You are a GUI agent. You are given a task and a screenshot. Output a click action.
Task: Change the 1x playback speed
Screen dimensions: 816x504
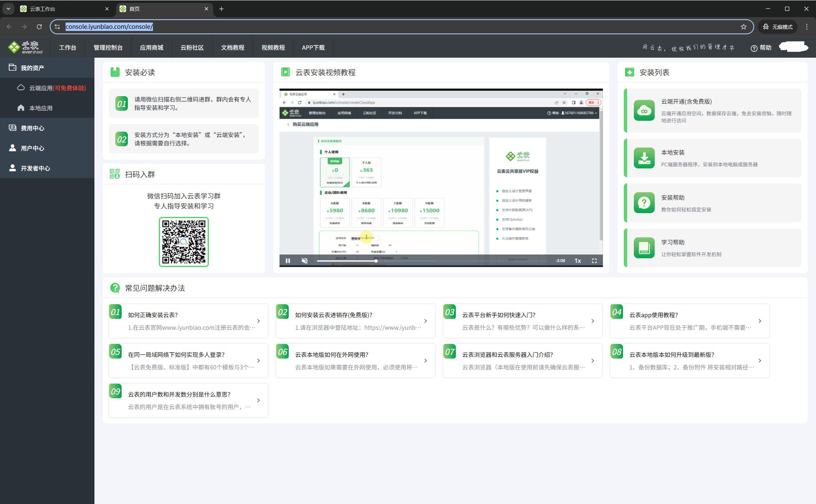[578, 261]
